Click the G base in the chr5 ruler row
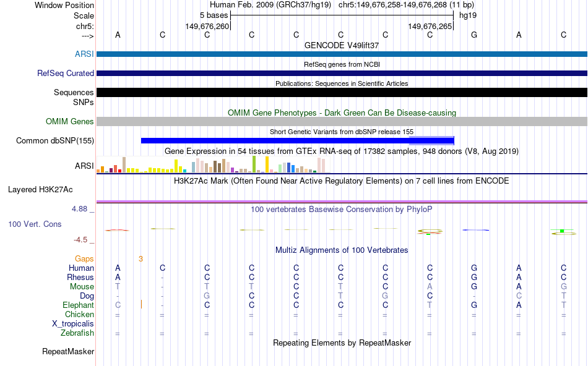 (474, 35)
